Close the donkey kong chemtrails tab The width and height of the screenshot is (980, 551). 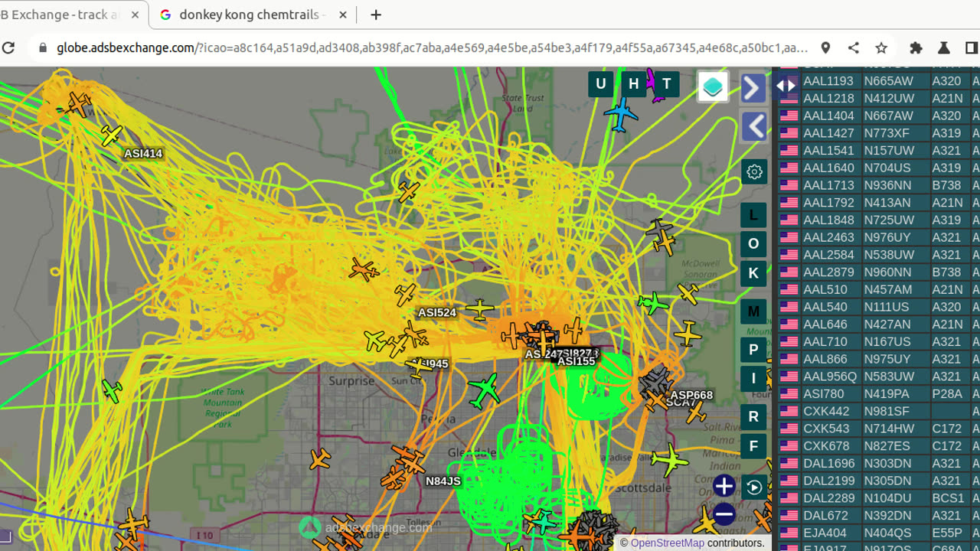(x=342, y=15)
